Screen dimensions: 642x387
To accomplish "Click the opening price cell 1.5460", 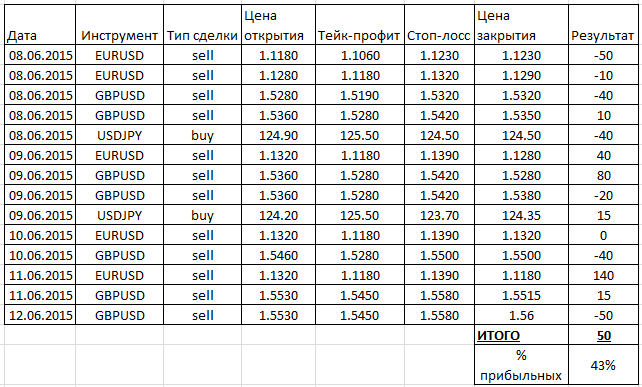I will 278,256.
